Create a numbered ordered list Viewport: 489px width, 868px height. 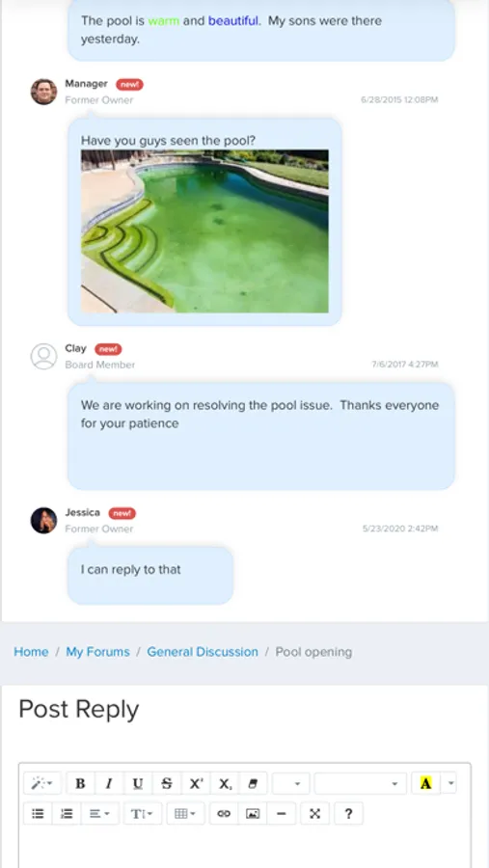point(67,813)
